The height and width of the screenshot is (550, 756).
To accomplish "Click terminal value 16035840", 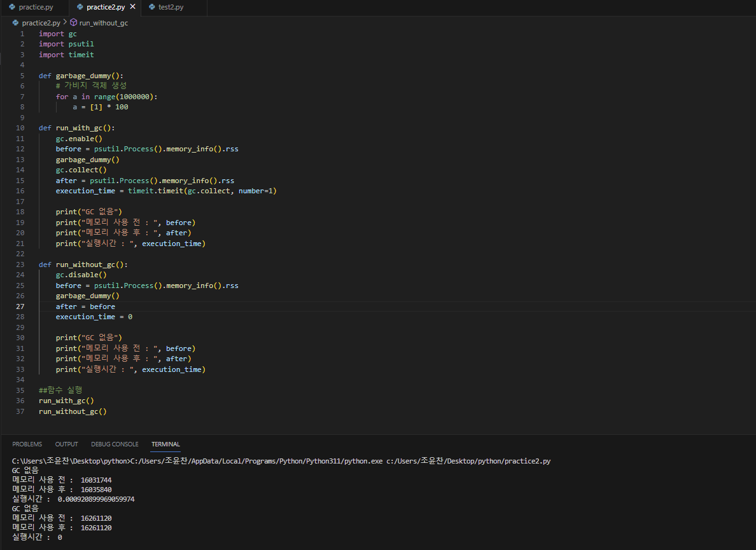I will (x=96, y=490).
